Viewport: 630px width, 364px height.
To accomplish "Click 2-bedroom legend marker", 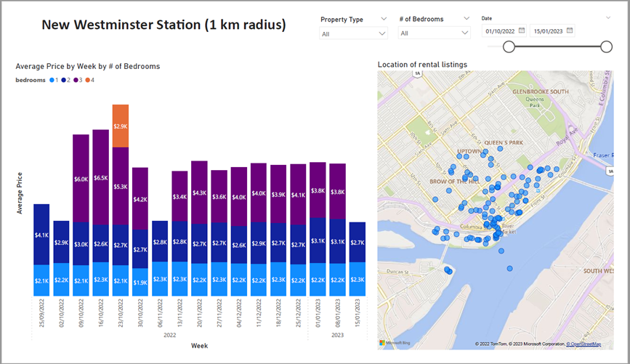I will [63, 80].
